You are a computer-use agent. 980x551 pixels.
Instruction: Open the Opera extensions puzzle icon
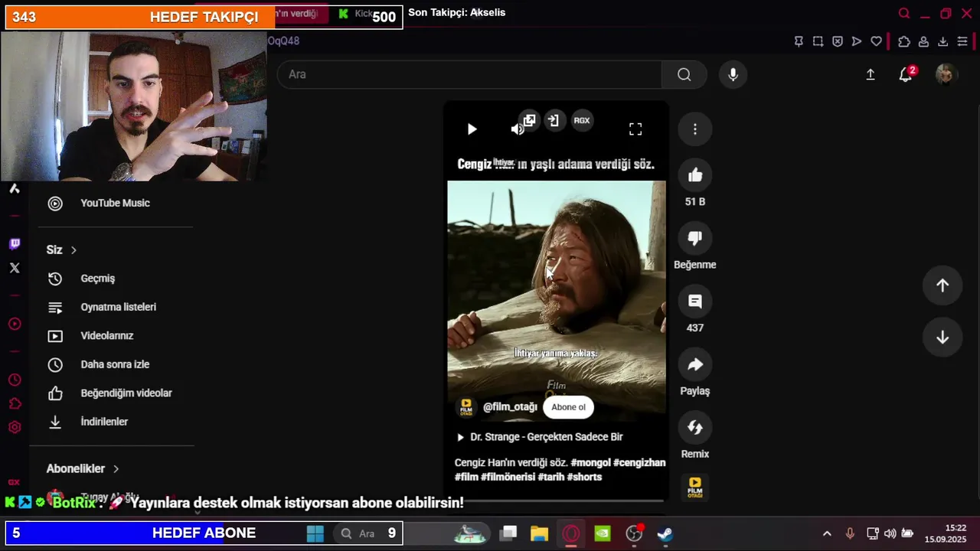tap(904, 41)
